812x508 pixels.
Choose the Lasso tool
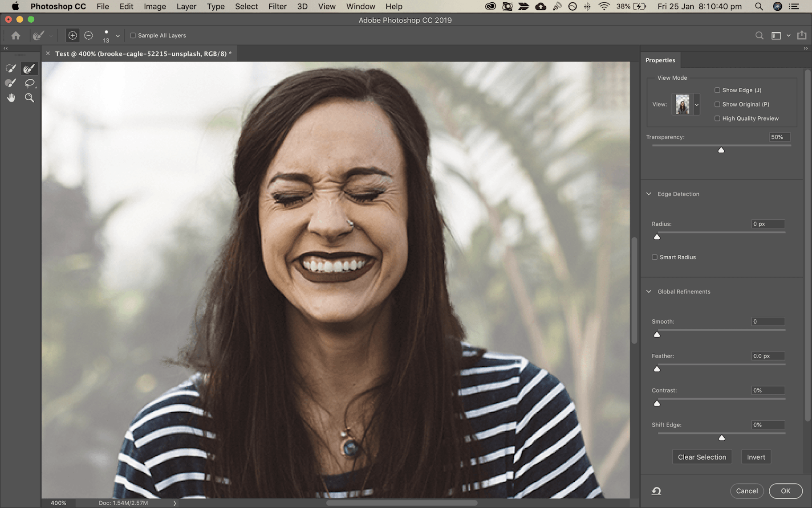(x=30, y=83)
